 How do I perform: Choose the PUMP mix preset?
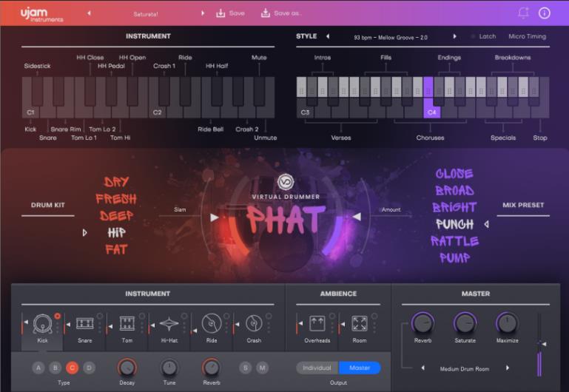pyautogui.click(x=455, y=258)
